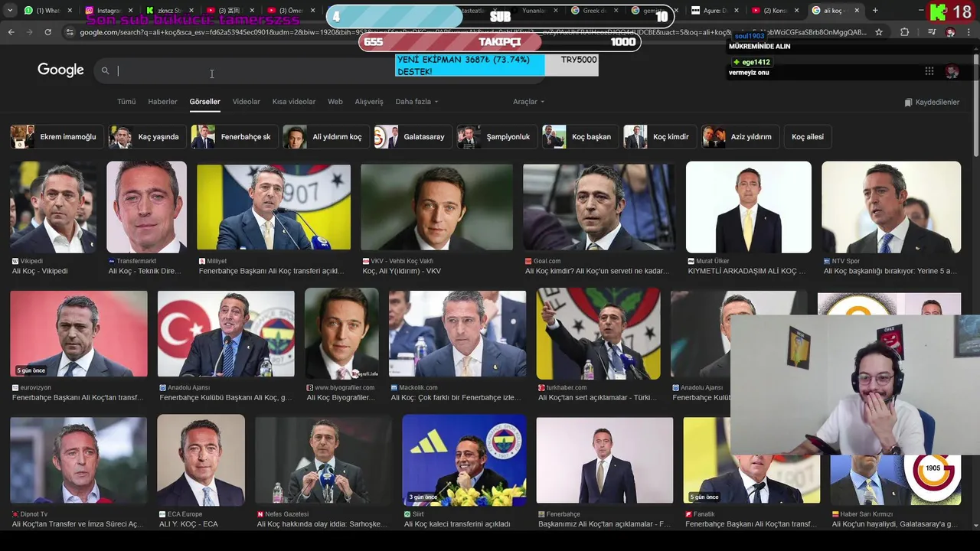This screenshot has width=980, height=551.
Task: Click 'ALI Y. KOÇ - ECA' title
Action: coord(188,524)
